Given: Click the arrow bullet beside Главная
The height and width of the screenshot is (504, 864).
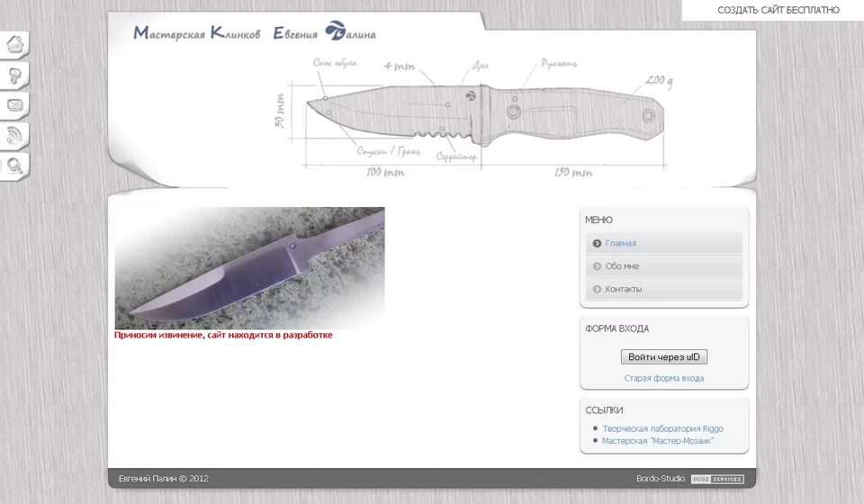Looking at the screenshot, I should point(597,243).
